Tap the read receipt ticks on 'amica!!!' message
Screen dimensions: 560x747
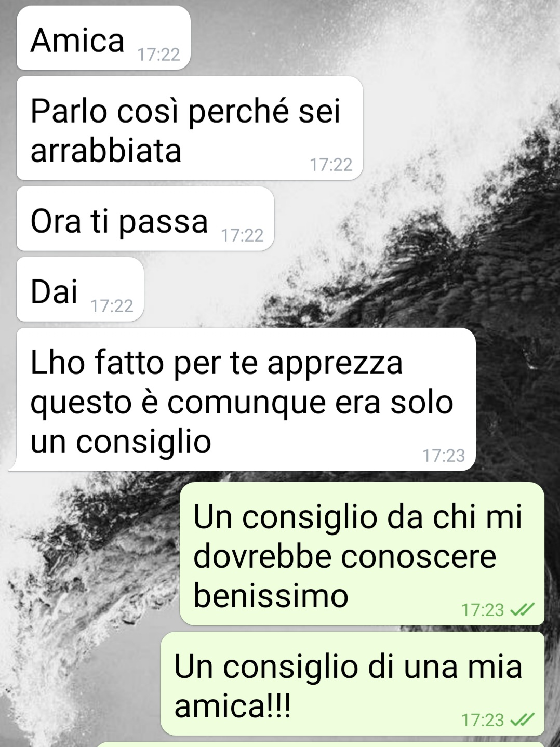coord(522,719)
